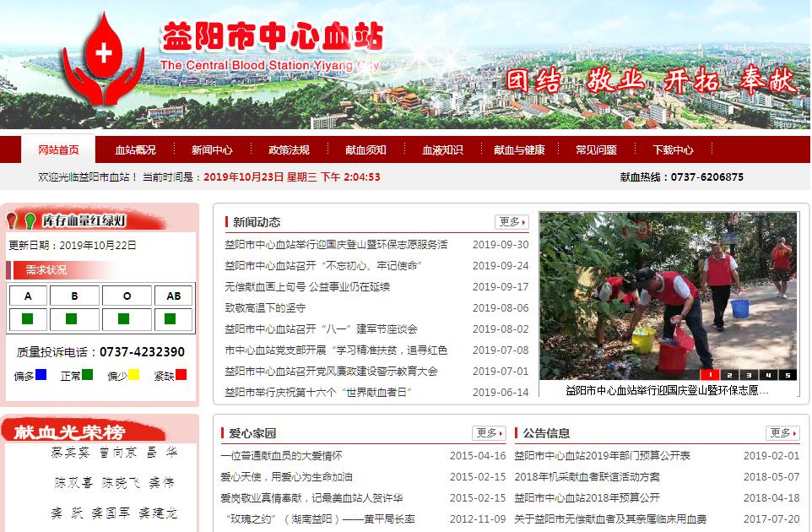
Task: Click the blue 偏多 legend swatch
Action: [41, 375]
